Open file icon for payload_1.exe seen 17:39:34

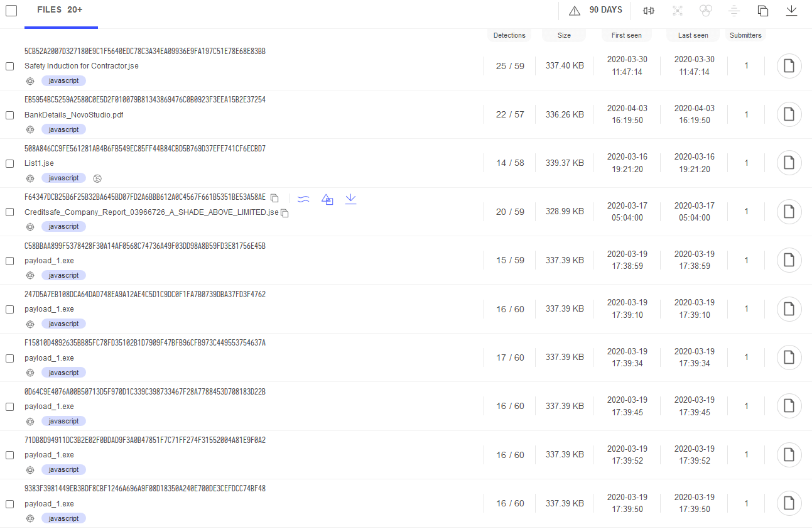coord(789,357)
